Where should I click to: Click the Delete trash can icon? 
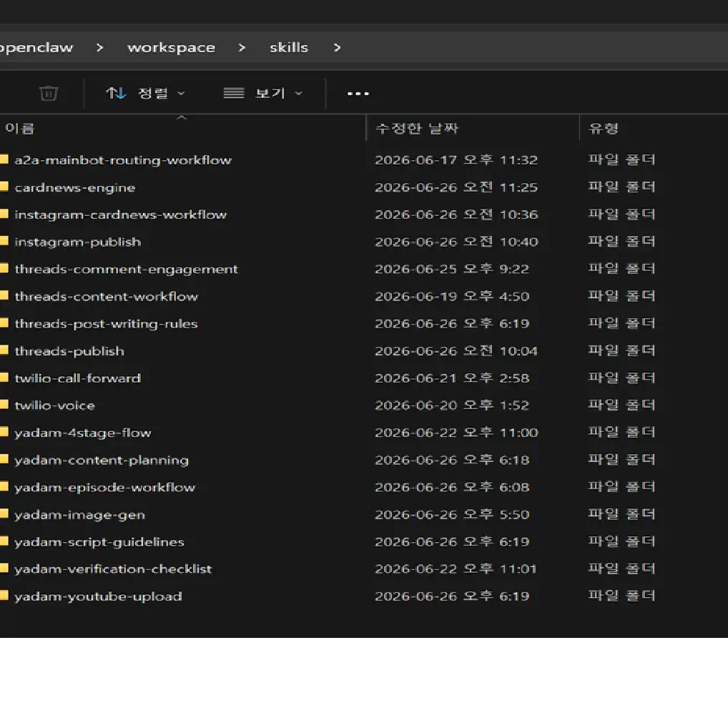tap(49, 93)
